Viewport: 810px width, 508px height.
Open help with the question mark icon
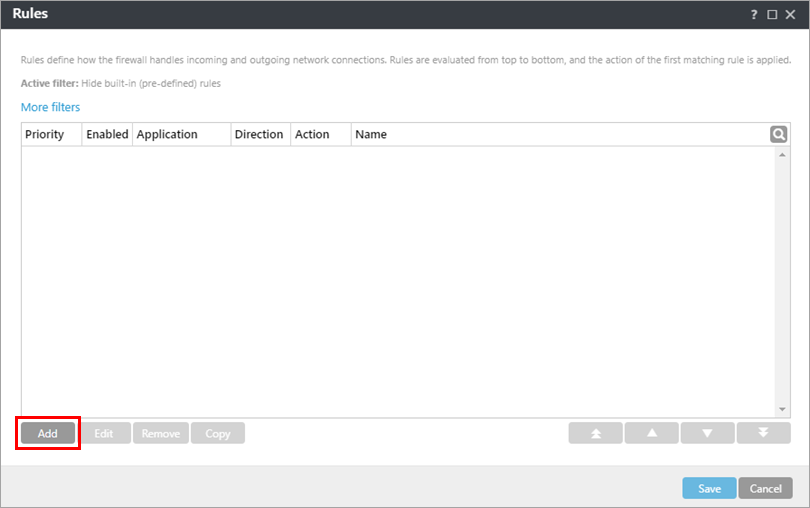[754, 15]
